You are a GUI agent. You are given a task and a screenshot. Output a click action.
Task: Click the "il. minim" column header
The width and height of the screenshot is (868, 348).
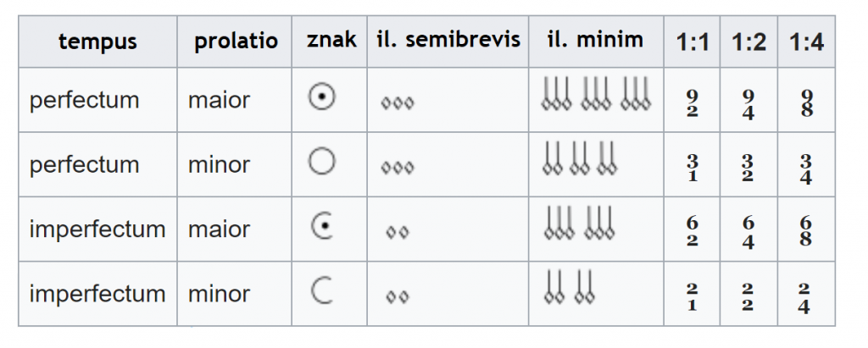596,40
